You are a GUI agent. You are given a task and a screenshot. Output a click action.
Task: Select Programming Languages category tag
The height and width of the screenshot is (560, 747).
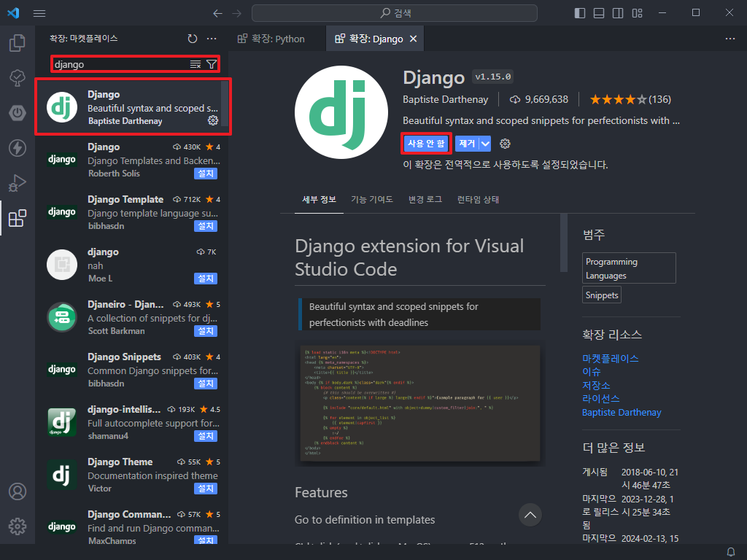pyautogui.click(x=629, y=268)
